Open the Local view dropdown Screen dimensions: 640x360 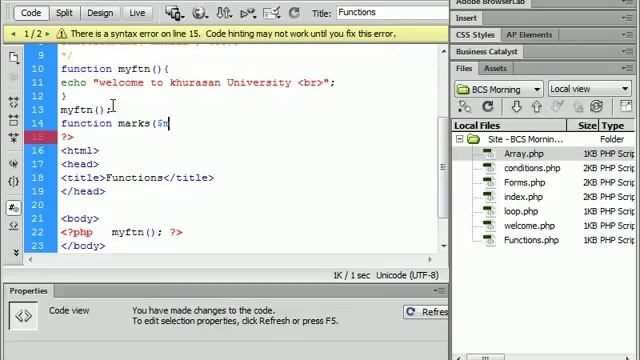589,89
